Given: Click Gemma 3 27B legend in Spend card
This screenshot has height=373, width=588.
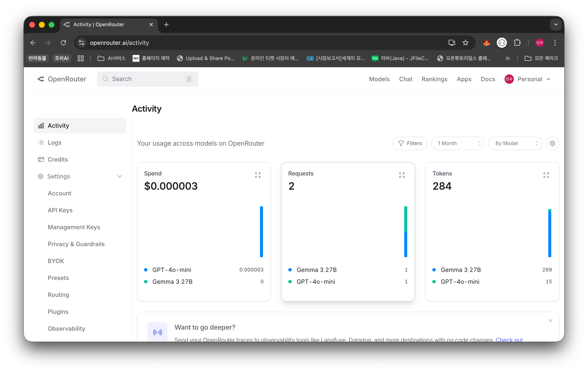Looking at the screenshot, I should (x=172, y=281).
